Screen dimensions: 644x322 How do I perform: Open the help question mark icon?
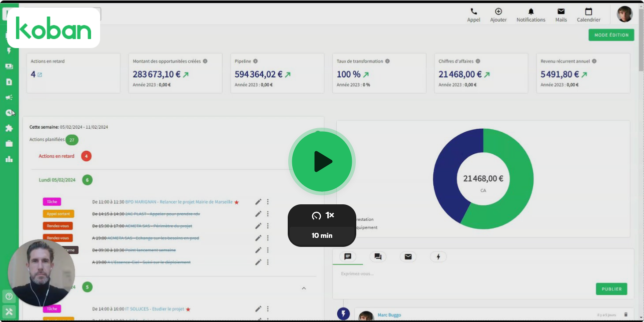tap(9, 296)
